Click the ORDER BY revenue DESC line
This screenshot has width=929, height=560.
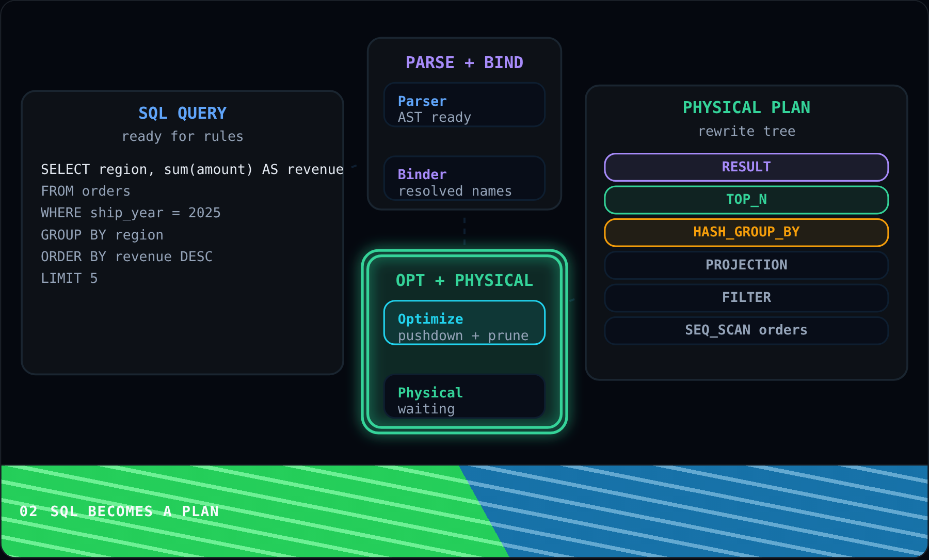click(x=126, y=257)
